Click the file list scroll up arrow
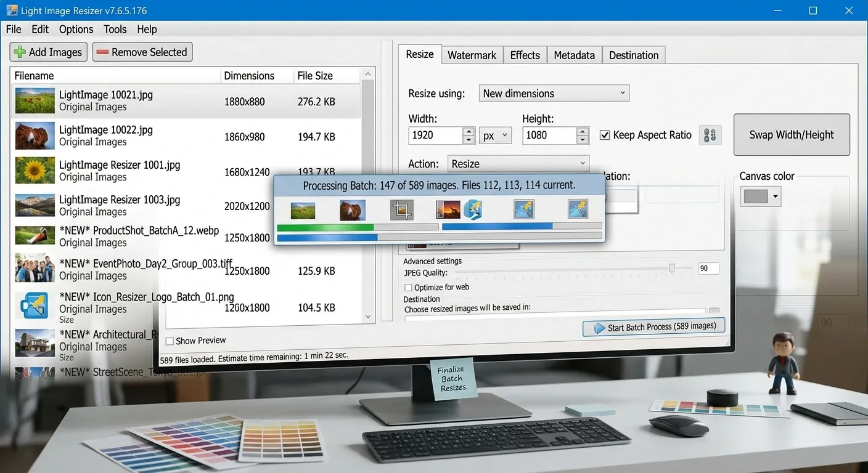The width and height of the screenshot is (868, 473). pos(368,75)
